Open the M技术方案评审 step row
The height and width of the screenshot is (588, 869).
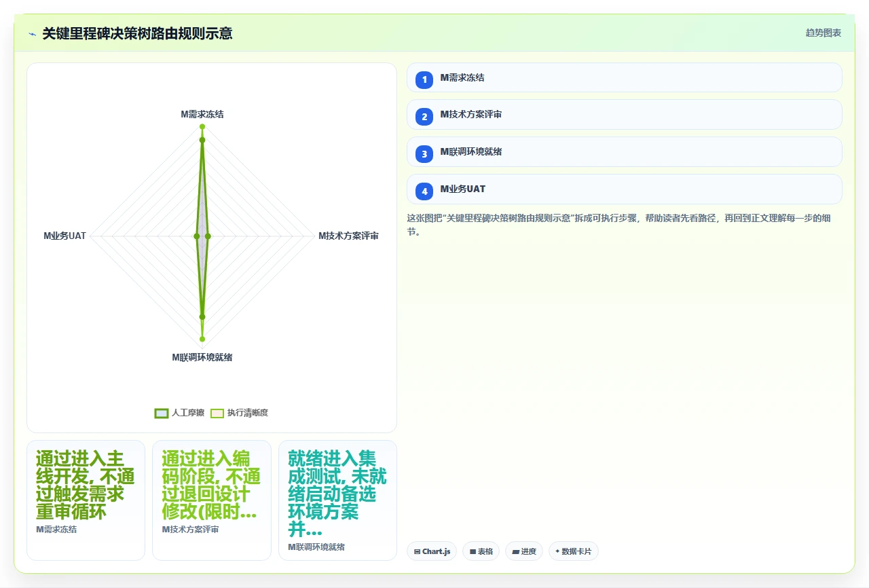(x=624, y=115)
